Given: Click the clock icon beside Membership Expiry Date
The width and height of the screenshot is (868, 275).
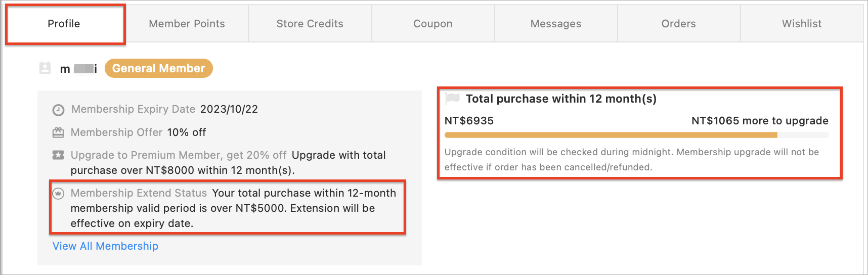Looking at the screenshot, I should coord(59,110).
